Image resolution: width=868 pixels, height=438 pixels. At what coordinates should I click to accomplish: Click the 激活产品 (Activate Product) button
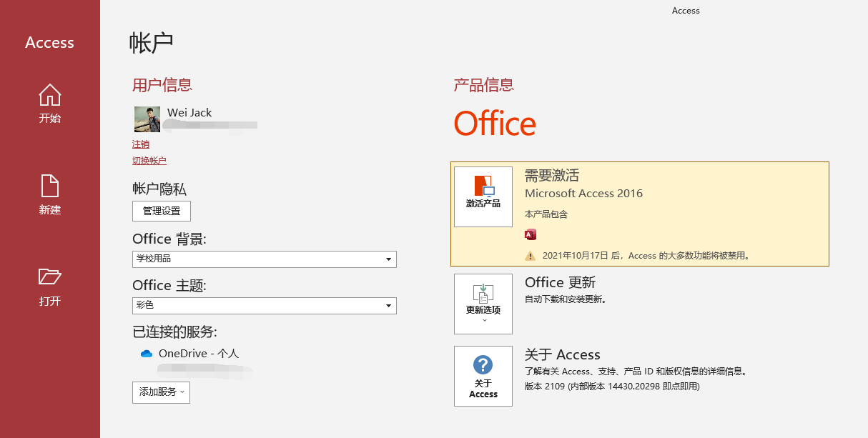click(483, 197)
